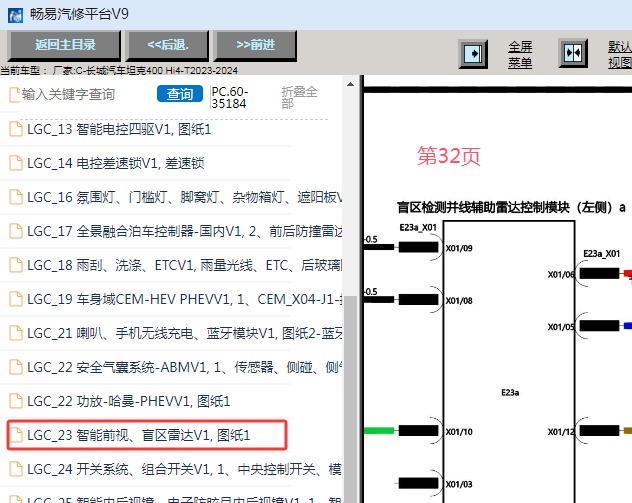The image size is (632, 503).
Task: Click document icon beside LGC_17
Action: tap(16, 231)
